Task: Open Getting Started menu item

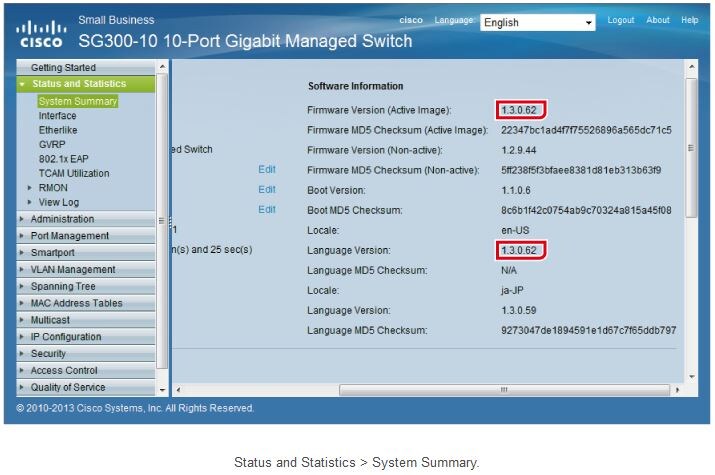Action: pos(64,67)
